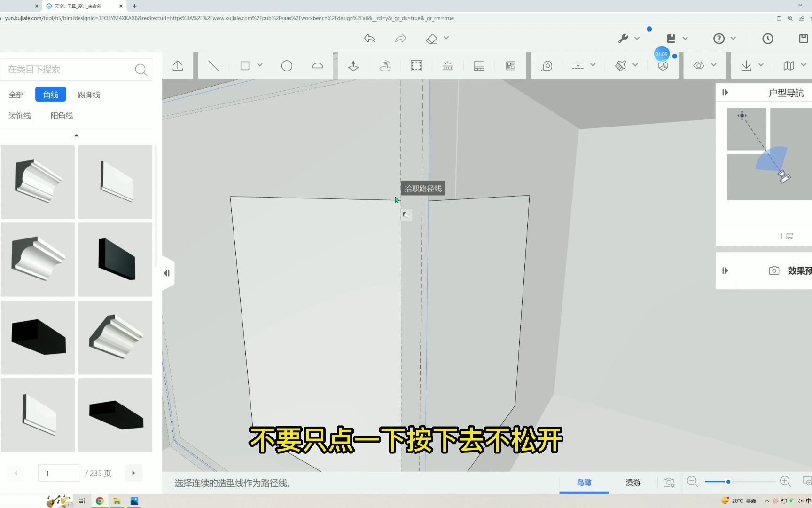Select the 全部 category tab
This screenshot has width=812, height=508.
point(16,95)
